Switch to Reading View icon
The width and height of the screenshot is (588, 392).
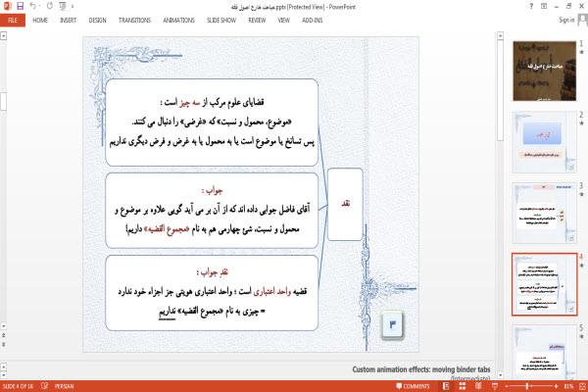(478, 386)
